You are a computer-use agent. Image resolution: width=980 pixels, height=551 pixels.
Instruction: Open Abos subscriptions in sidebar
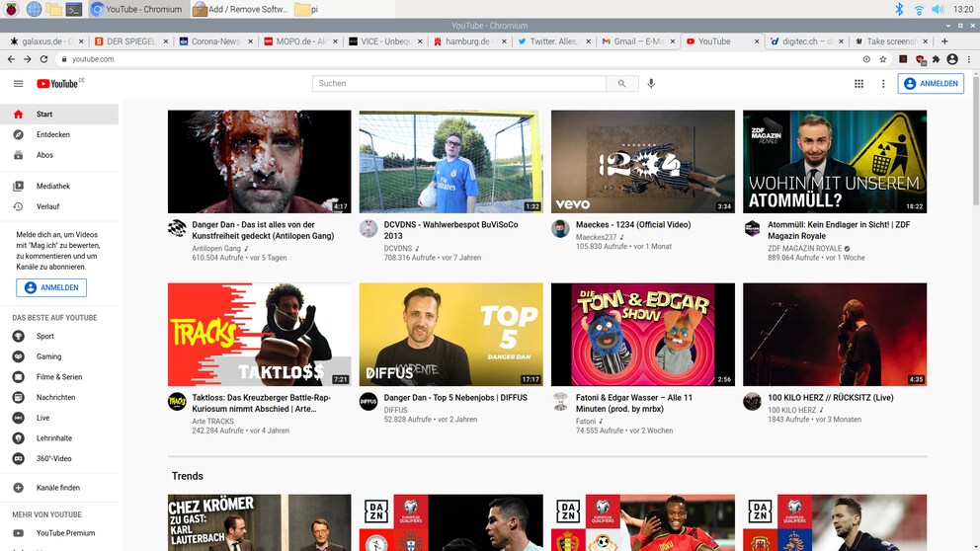(x=58, y=155)
